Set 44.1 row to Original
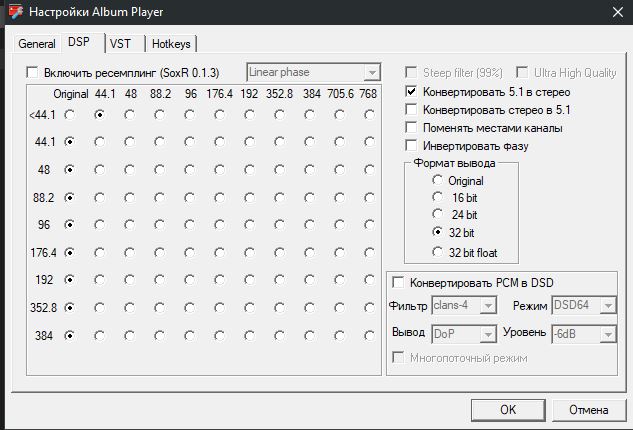The height and width of the screenshot is (430, 633). [x=69, y=142]
